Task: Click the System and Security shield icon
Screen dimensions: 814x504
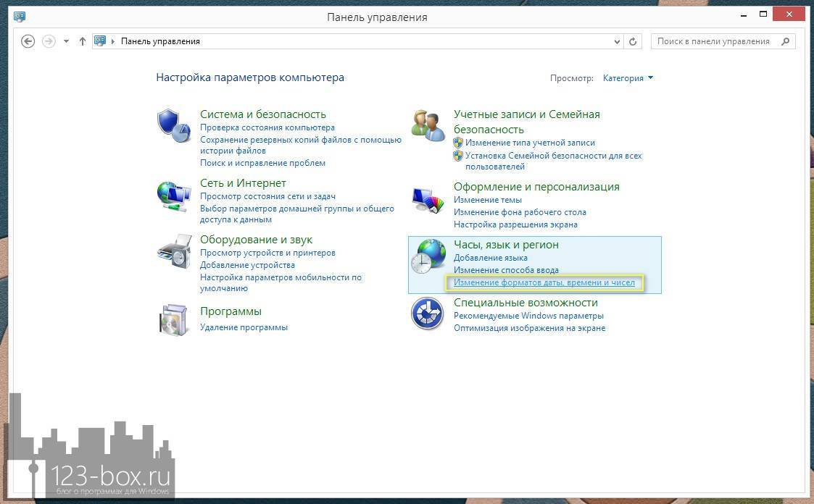Action: coord(174,125)
